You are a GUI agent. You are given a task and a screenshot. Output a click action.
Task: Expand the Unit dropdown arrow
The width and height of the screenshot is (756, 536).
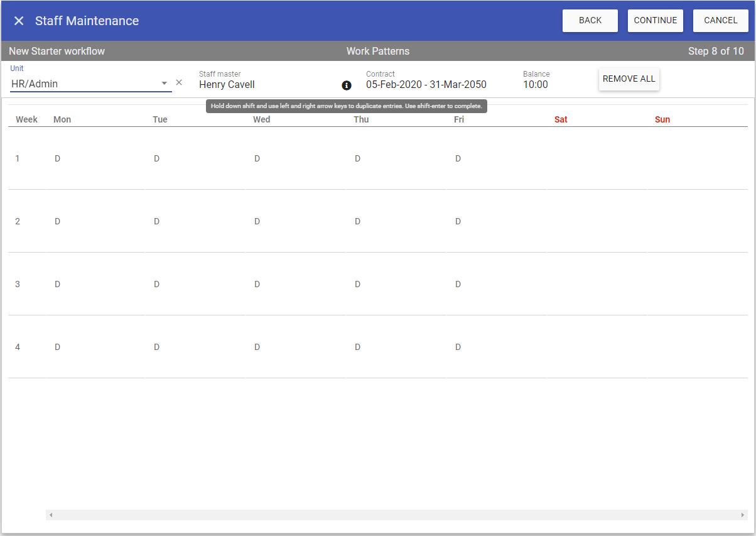click(x=165, y=83)
